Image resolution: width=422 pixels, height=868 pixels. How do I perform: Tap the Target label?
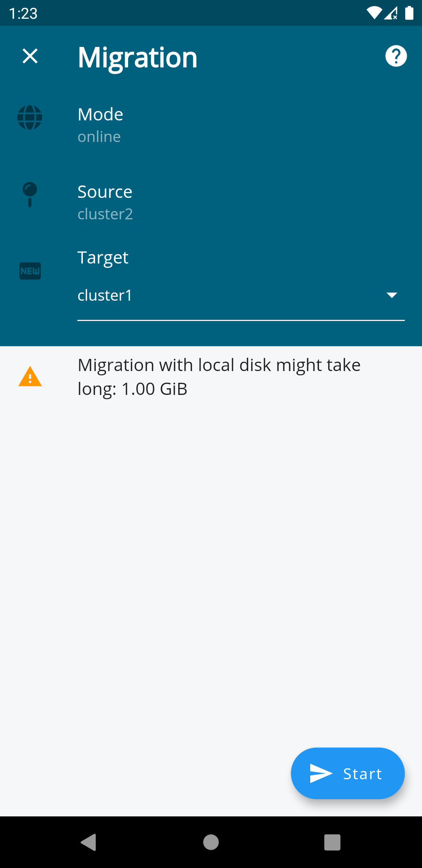103,258
